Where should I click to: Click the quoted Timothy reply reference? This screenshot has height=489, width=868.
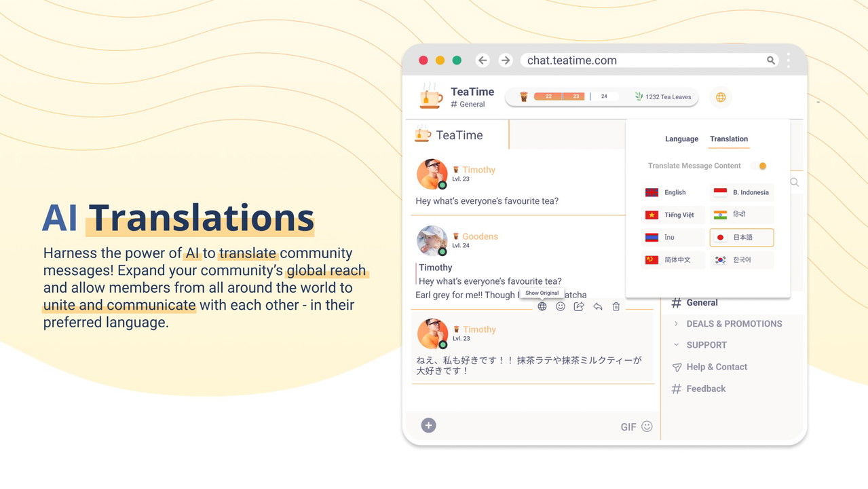[x=489, y=274]
